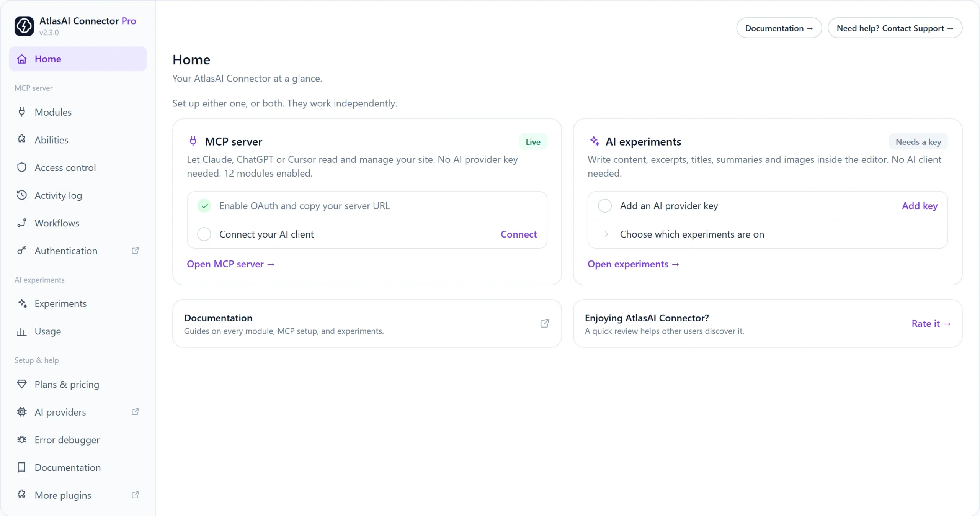Click the Documentation book icon in sidebar

[x=22, y=467]
